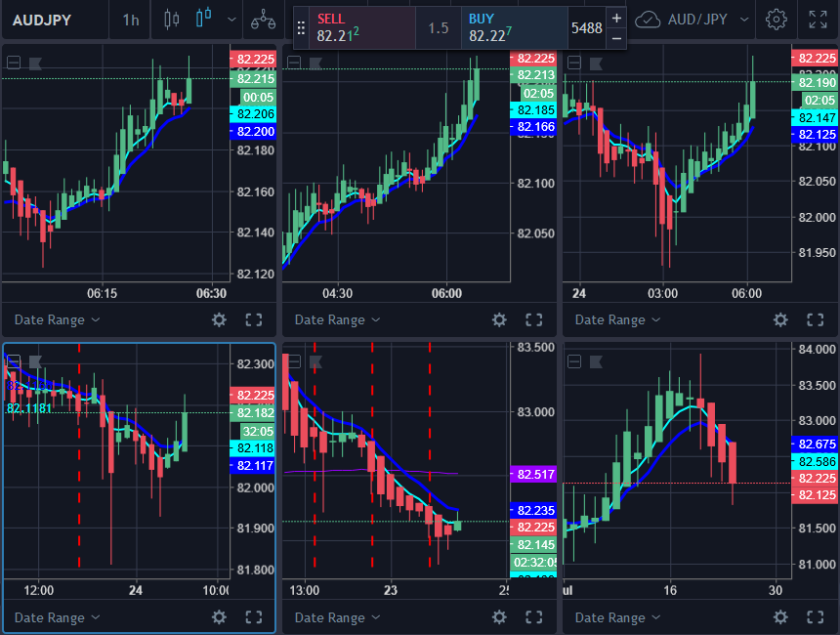Open the chart style dropdown arrow
The width and height of the screenshot is (840, 635).
pyautogui.click(x=231, y=19)
